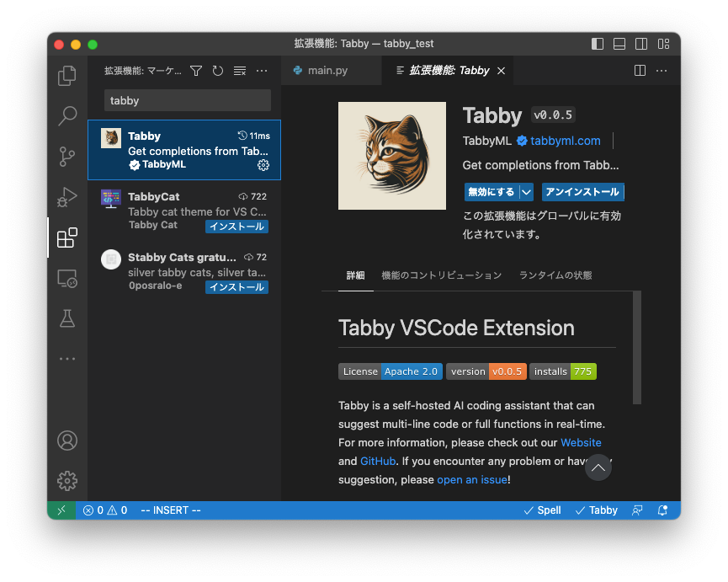Split the editor to the right
The height and width of the screenshot is (582, 728).
(640, 71)
